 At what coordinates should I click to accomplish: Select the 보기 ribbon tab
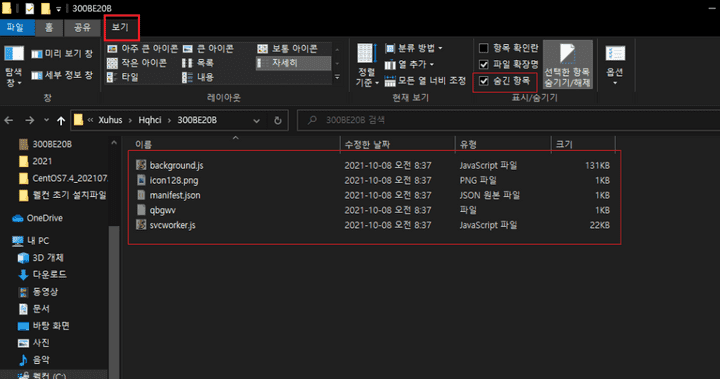pos(120,28)
